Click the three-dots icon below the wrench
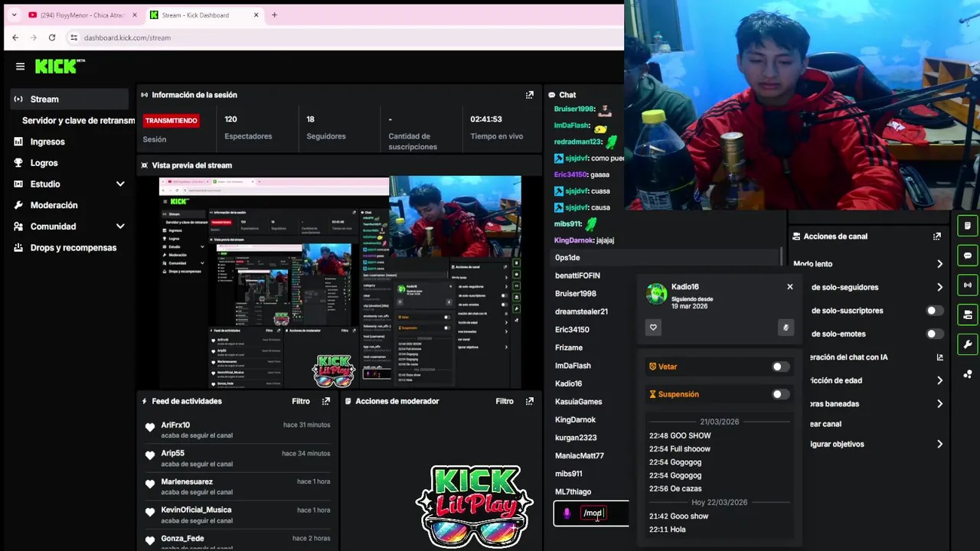Screen dimensions: 980x551 tap(968, 374)
